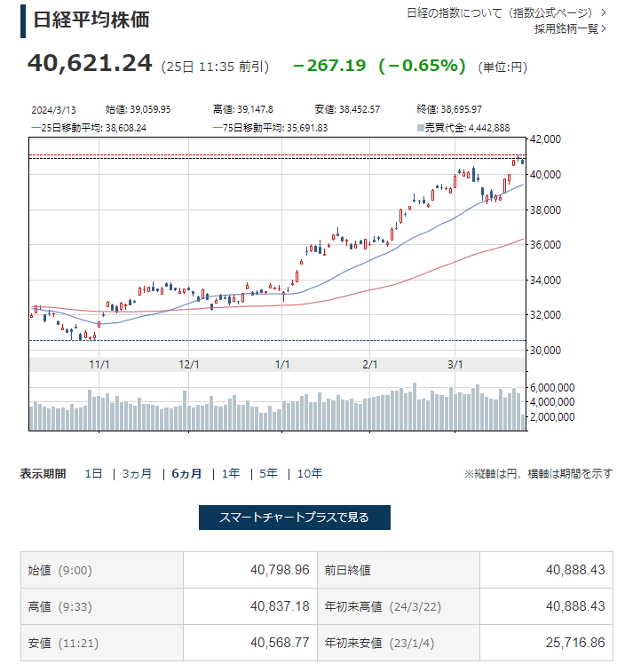This screenshot has height=672, width=617.
Task: Switch chart to 1年 period
Action: pos(231,473)
